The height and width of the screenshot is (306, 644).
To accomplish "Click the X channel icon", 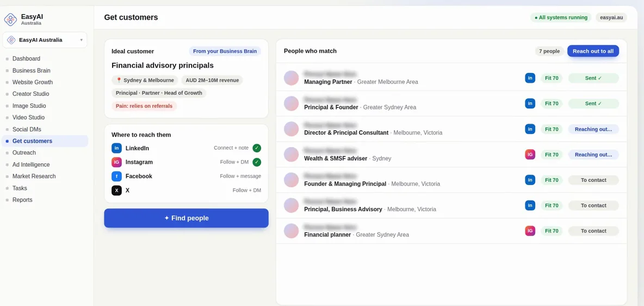I will point(116,191).
